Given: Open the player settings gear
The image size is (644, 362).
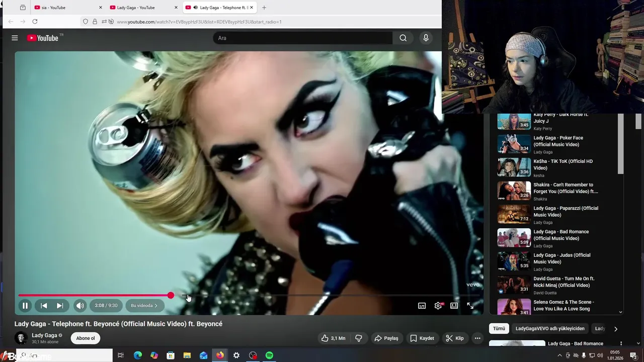Looking at the screenshot, I should tap(438, 306).
